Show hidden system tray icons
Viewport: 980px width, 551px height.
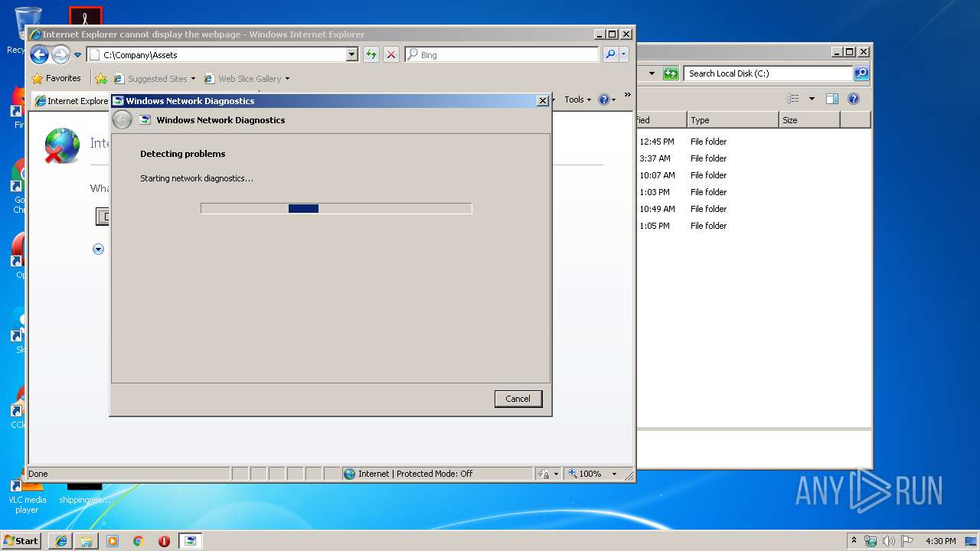click(x=854, y=540)
